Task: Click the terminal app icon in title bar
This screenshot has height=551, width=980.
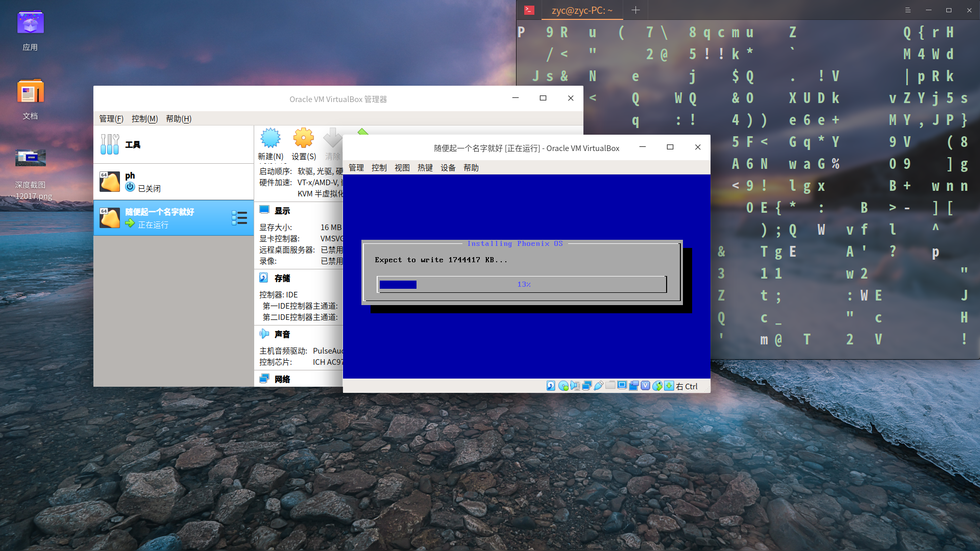Action: point(529,10)
